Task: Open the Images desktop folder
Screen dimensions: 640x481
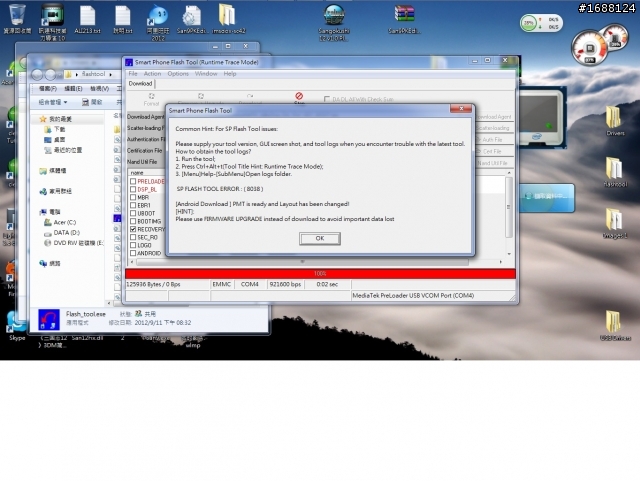Action: (x=615, y=223)
